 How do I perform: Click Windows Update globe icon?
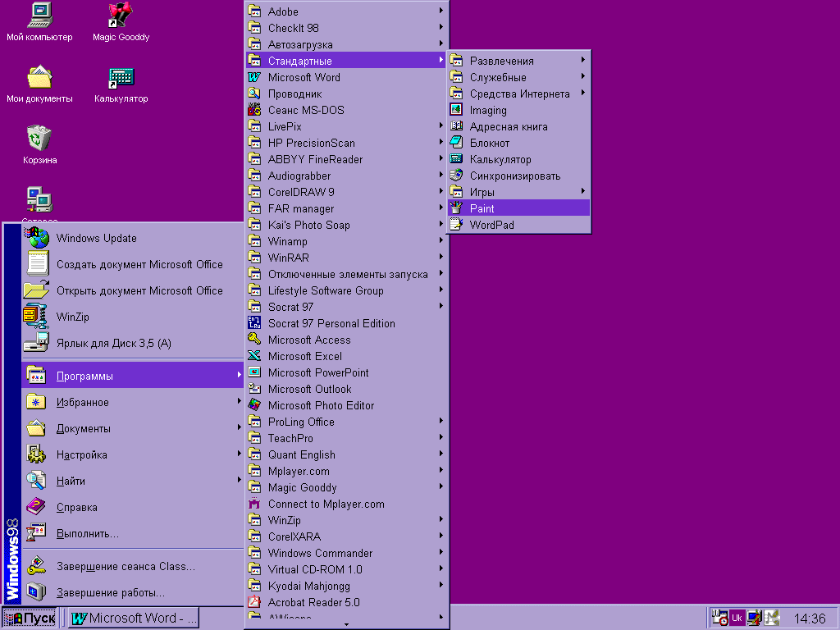click(x=36, y=238)
